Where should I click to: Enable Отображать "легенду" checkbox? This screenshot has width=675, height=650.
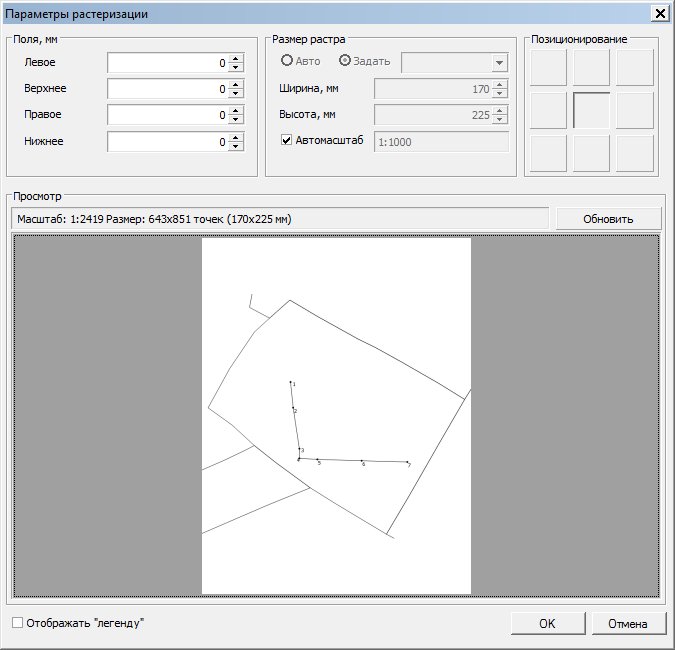click(x=18, y=623)
